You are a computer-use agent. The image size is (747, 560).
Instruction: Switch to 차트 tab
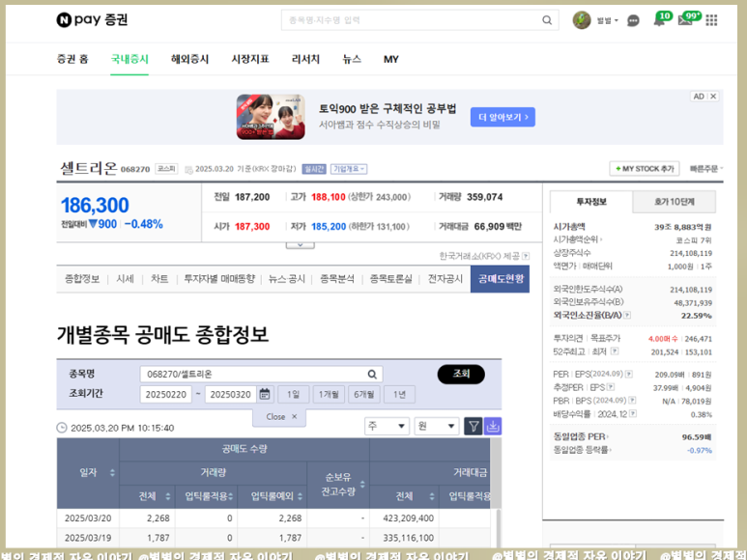pyautogui.click(x=159, y=279)
